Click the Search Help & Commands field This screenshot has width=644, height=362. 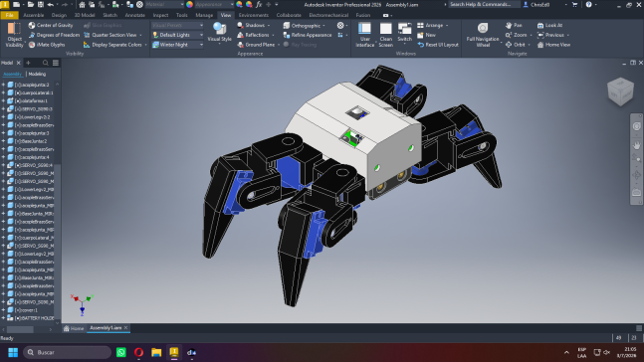[484, 5]
